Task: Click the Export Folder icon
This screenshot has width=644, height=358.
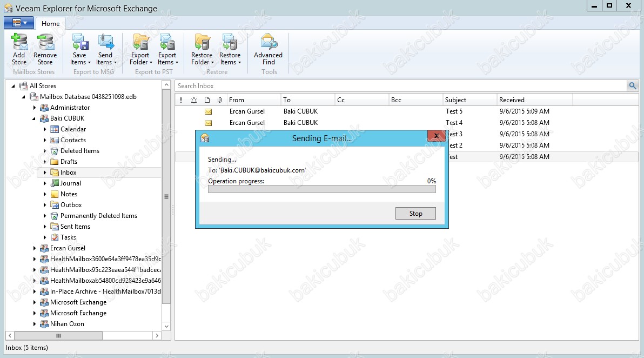Action: pyautogui.click(x=140, y=42)
